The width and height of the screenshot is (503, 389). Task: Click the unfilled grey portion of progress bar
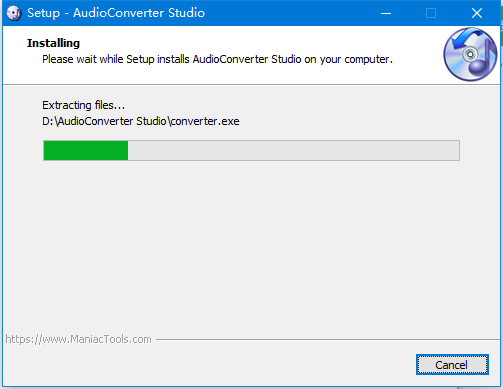pos(293,150)
